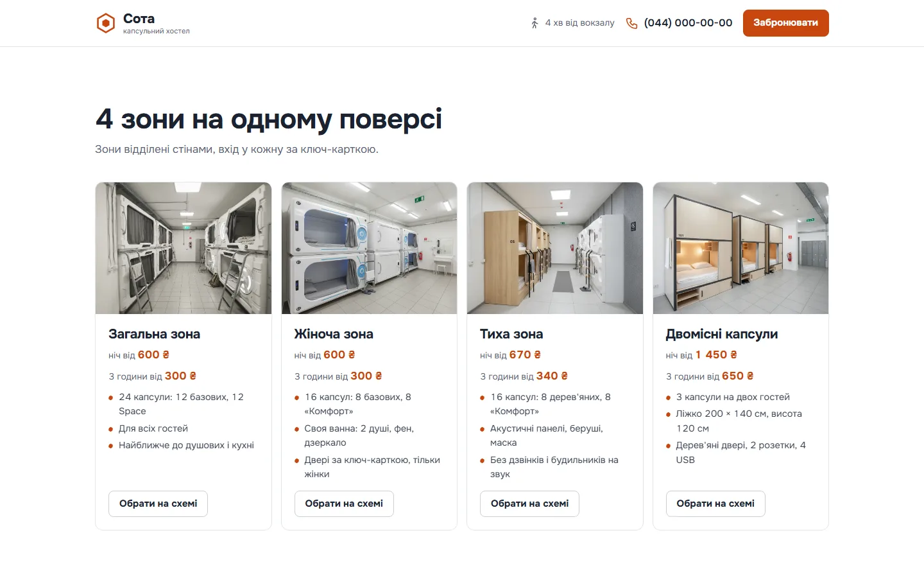Click the Забронювати button
Image resolution: width=924 pixels, height=578 pixels.
pos(785,23)
